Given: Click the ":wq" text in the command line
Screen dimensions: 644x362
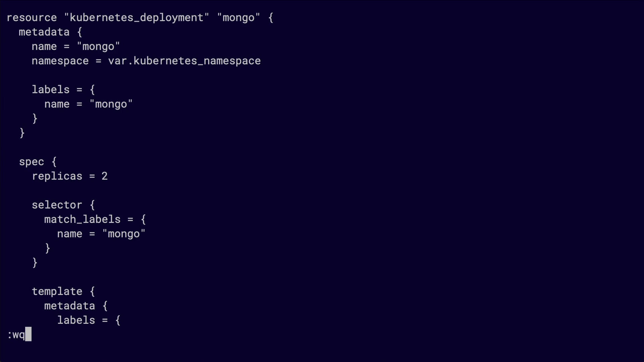Looking at the screenshot, I should [x=16, y=335].
